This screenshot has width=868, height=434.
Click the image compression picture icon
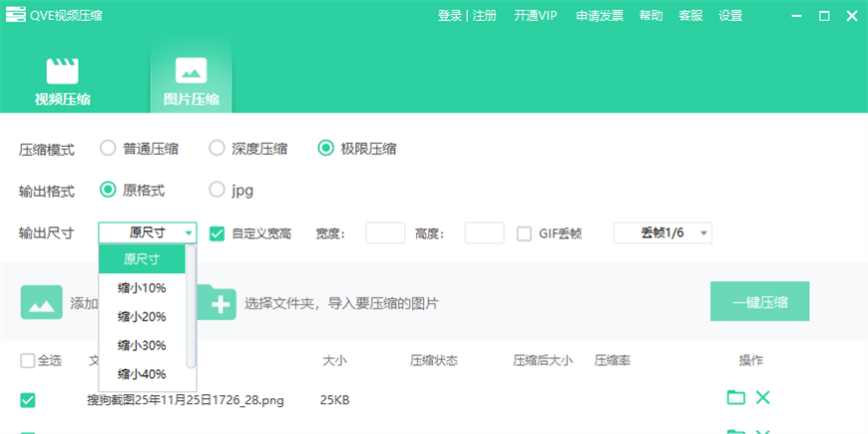(191, 71)
